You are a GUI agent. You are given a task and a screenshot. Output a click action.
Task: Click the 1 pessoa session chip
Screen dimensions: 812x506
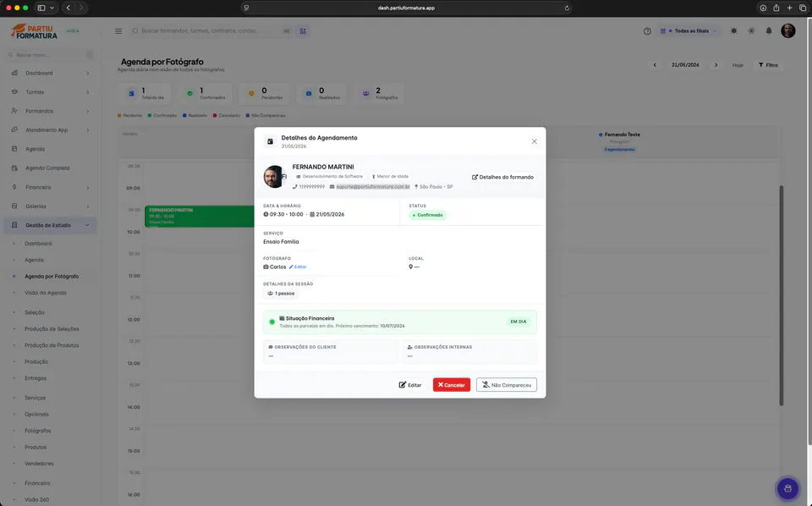[281, 293]
